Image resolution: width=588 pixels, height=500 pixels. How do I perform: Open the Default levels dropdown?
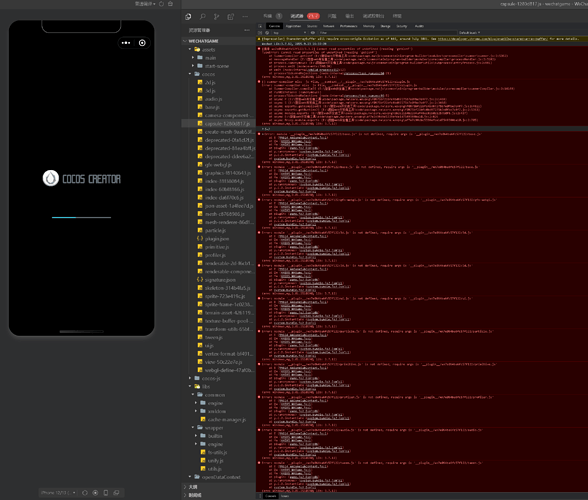469,33
